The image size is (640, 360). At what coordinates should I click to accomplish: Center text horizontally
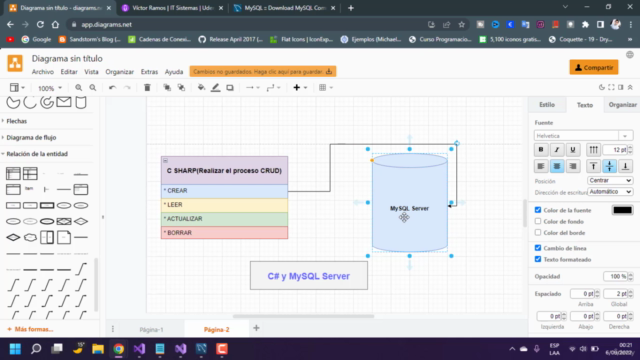pyautogui.click(x=557, y=166)
